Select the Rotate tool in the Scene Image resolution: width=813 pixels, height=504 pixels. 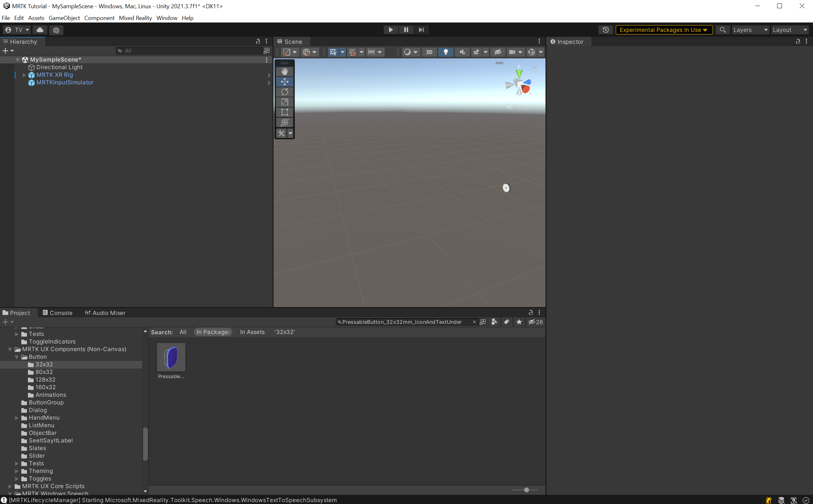click(284, 92)
